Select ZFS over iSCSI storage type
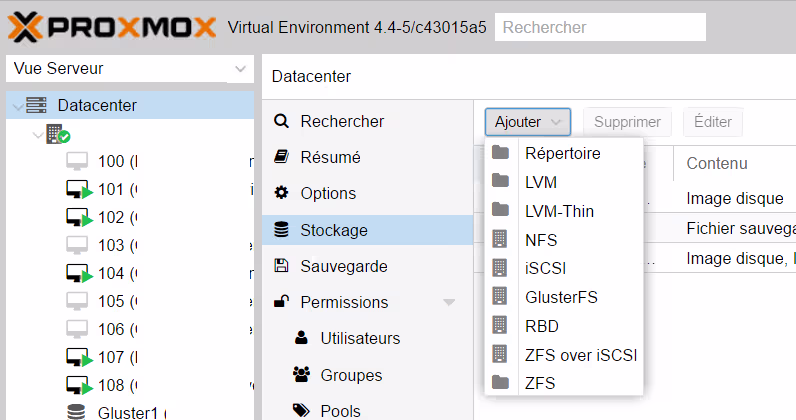796x420 pixels. pos(580,354)
